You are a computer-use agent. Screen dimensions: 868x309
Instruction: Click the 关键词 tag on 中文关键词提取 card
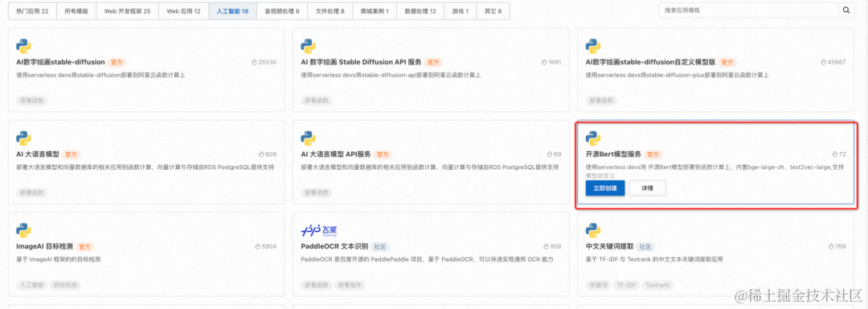coord(598,285)
